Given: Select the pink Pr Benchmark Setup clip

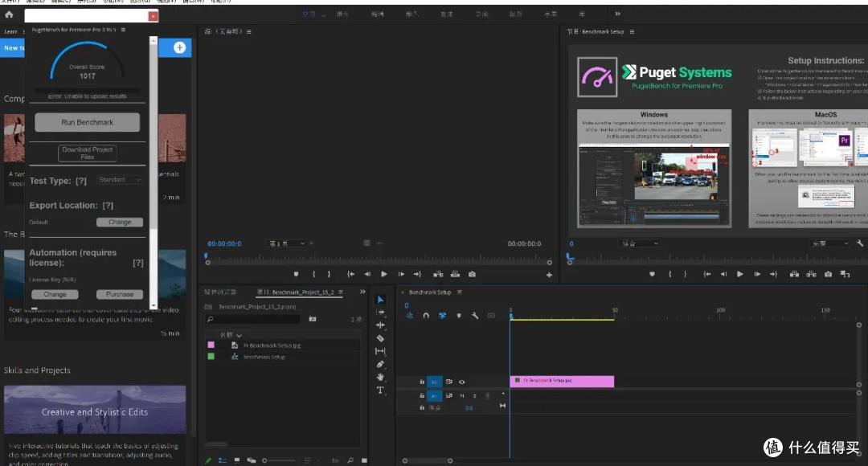Looking at the screenshot, I should 562,382.
